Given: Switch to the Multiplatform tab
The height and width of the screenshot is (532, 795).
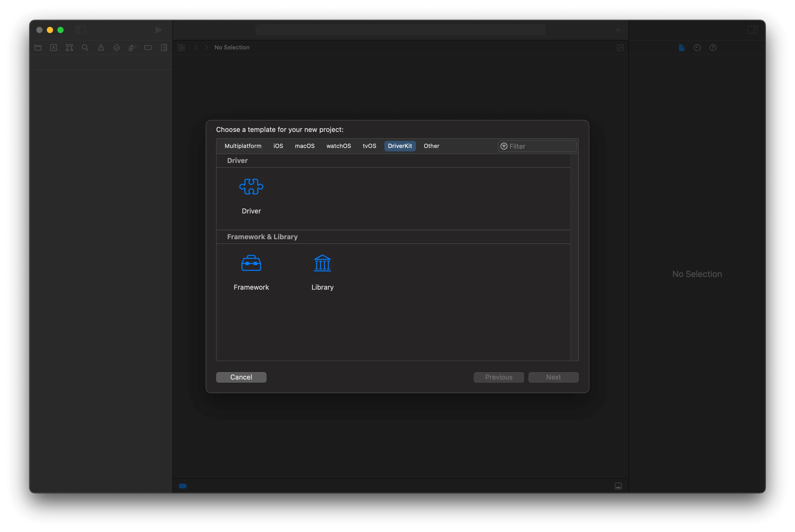Looking at the screenshot, I should tap(243, 146).
